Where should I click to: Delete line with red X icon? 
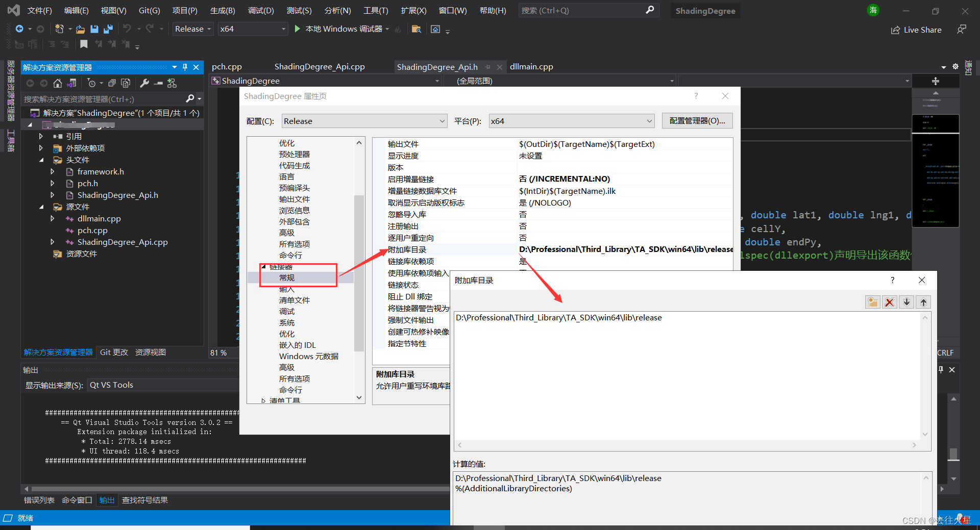pos(890,302)
